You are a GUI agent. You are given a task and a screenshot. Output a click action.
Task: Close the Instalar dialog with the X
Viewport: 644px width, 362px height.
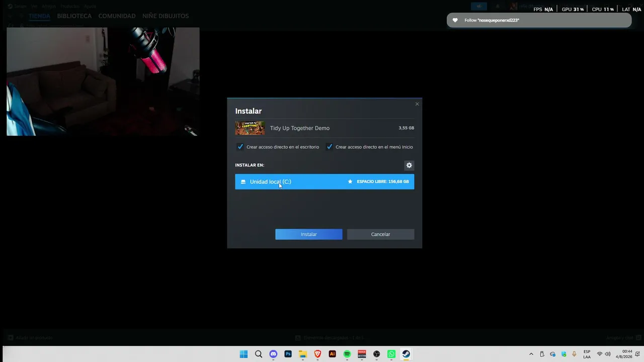click(x=417, y=104)
